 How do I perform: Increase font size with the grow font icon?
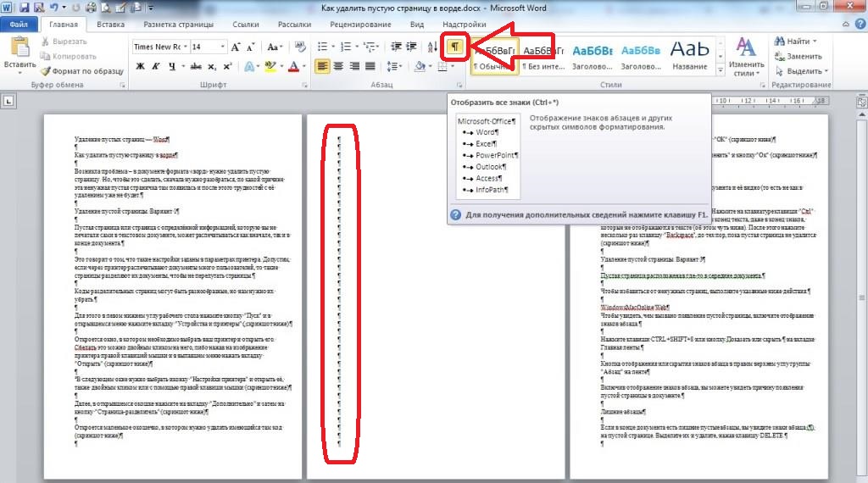(236, 47)
